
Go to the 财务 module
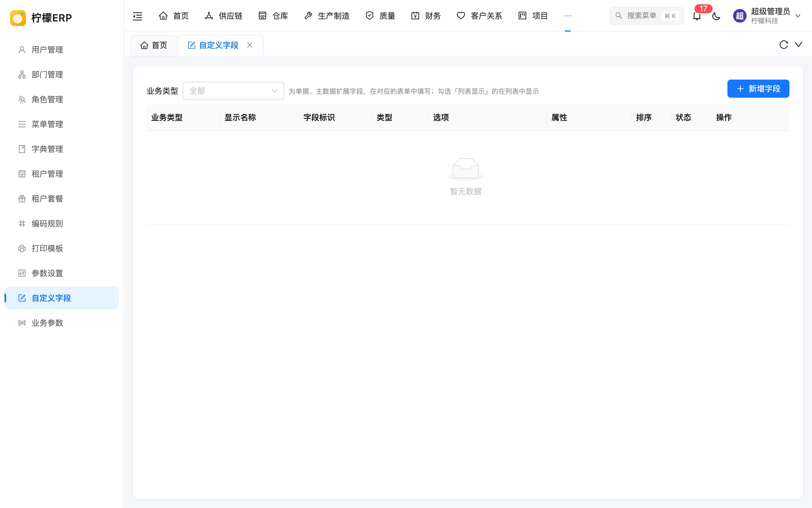(x=426, y=16)
